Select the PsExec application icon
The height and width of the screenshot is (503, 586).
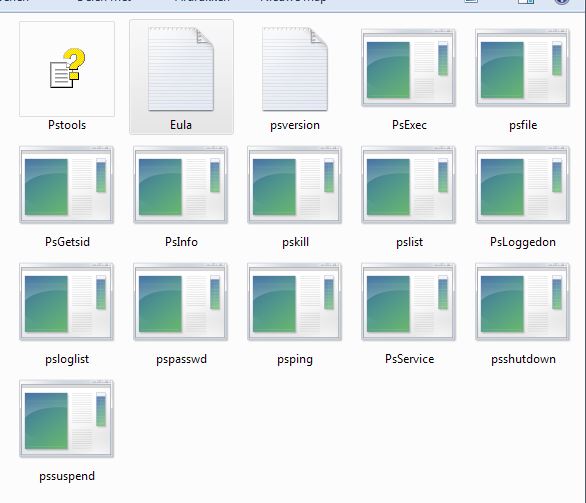pos(409,68)
